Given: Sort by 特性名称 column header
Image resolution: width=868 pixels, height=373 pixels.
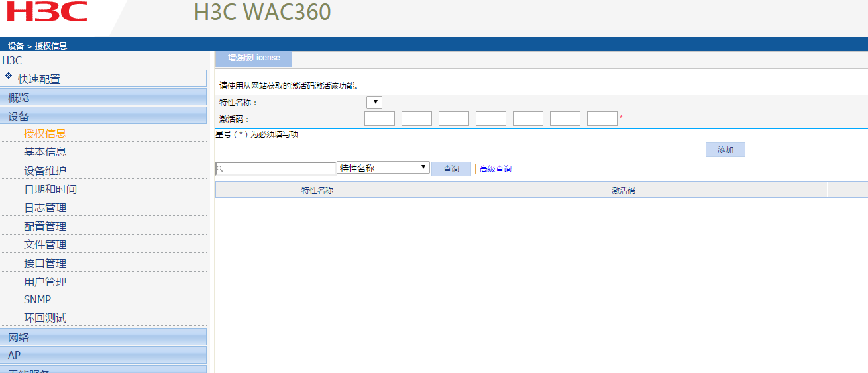Looking at the screenshot, I should tap(317, 190).
